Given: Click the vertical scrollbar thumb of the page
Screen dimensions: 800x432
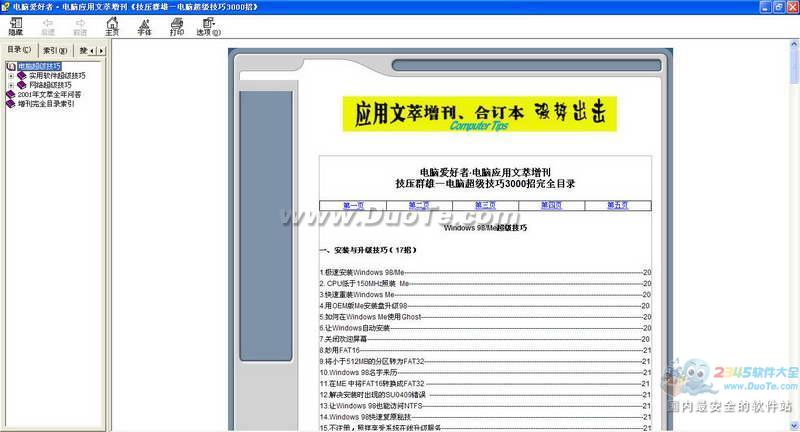Looking at the screenshot, I should [x=794, y=67].
